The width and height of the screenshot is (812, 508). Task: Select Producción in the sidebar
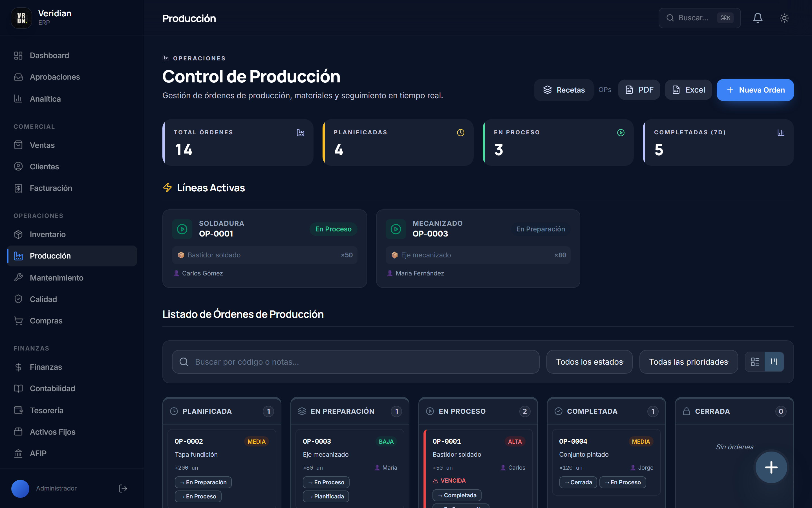tap(72, 256)
